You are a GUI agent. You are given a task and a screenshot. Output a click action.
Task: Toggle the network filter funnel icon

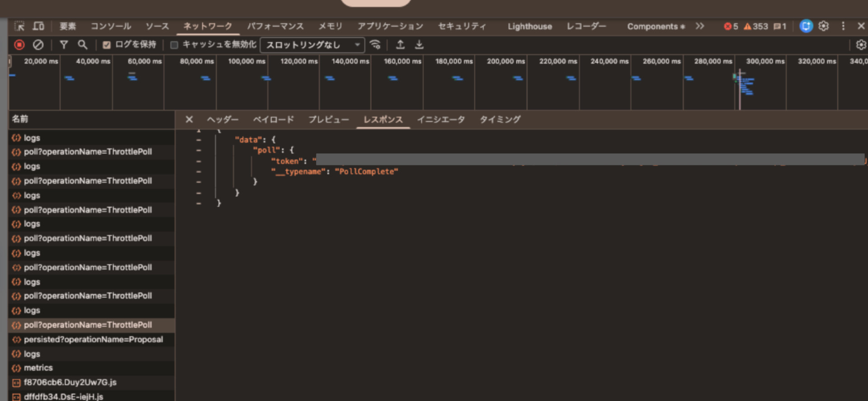click(64, 45)
